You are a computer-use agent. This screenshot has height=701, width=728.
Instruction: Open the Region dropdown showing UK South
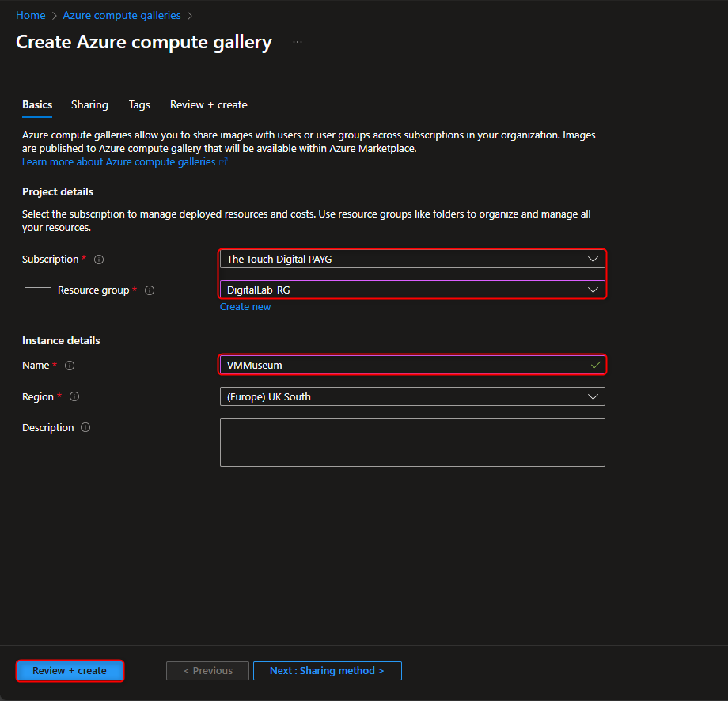[x=593, y=396]
